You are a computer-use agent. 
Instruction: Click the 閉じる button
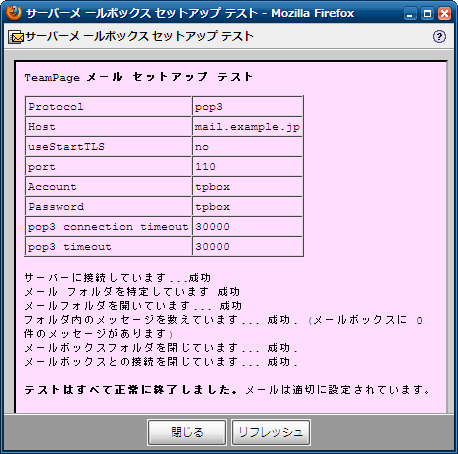187,432
